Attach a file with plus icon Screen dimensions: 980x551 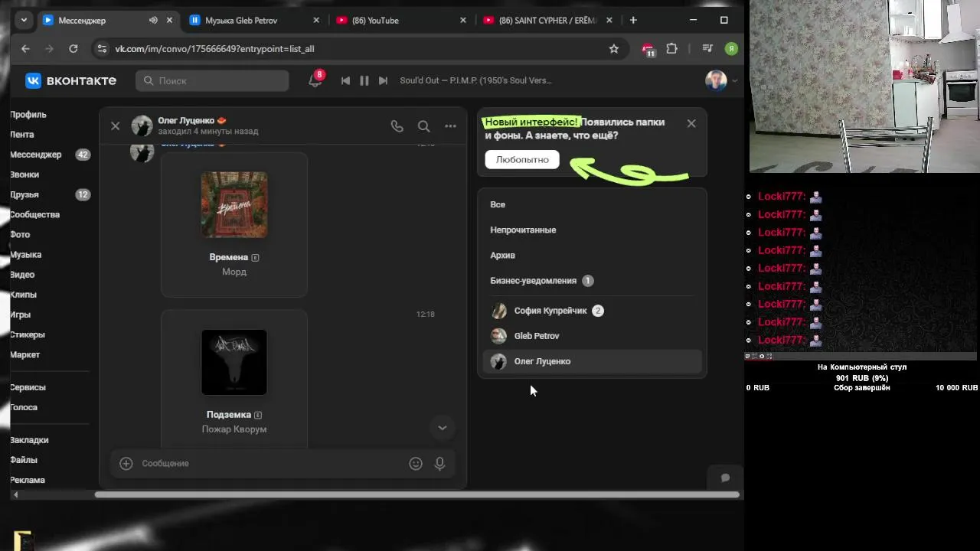126,463
